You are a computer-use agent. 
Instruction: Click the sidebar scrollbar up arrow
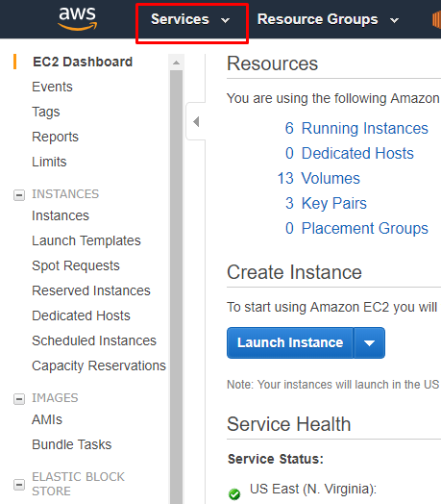coord(176,63)
